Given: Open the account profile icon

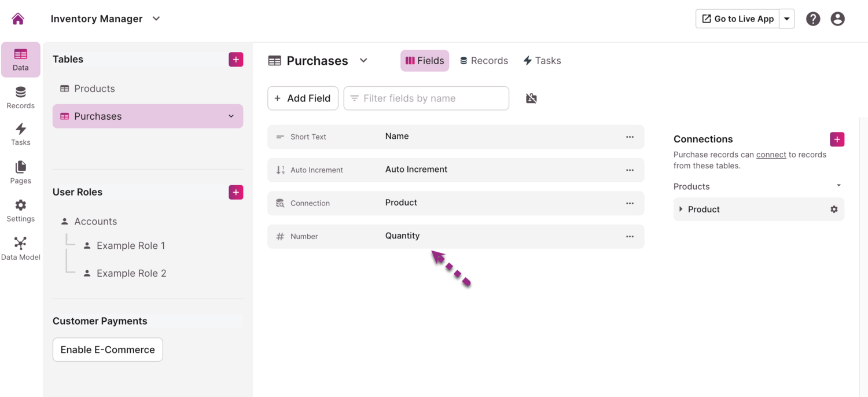Looking at the screenshot, I should coord(837,19).
